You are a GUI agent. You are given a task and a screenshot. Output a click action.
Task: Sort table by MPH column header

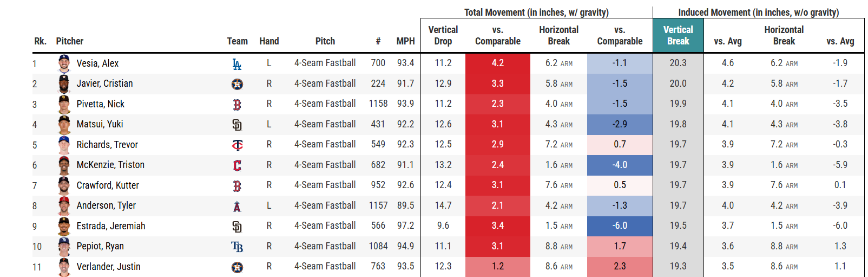[x=405, y=41]
